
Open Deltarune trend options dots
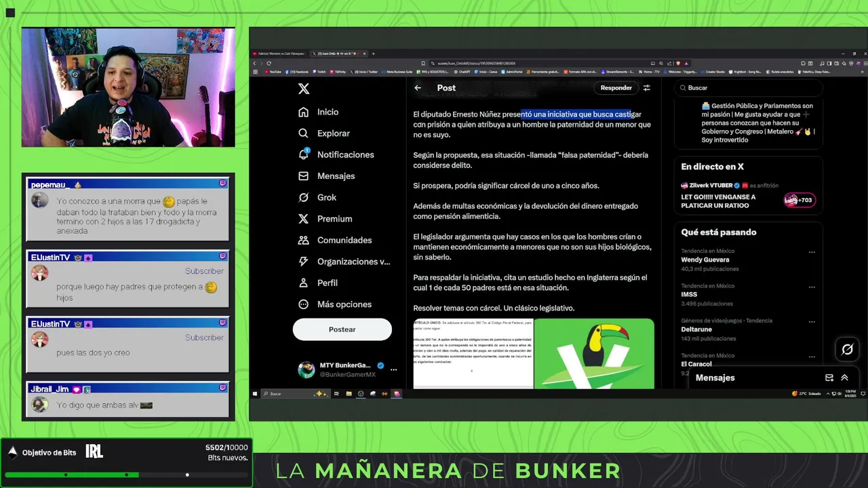pyautogui.click(x=812, y=322)
